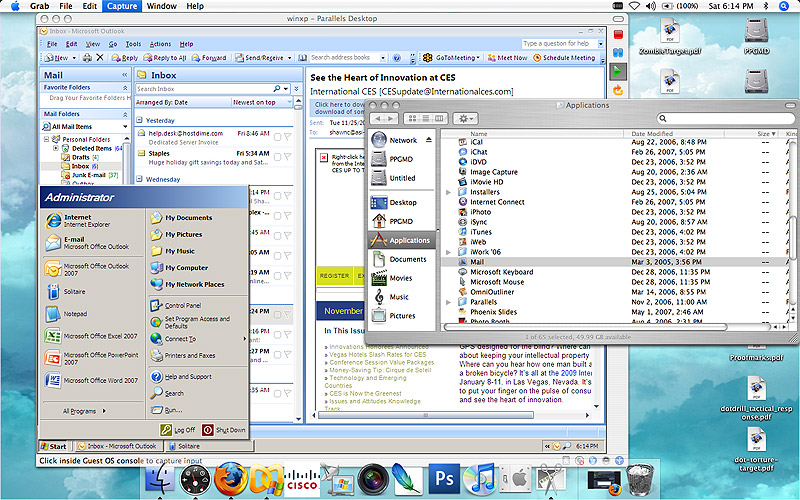
Task: Launch Microsoft Office Word 2007
Action: 91,380
